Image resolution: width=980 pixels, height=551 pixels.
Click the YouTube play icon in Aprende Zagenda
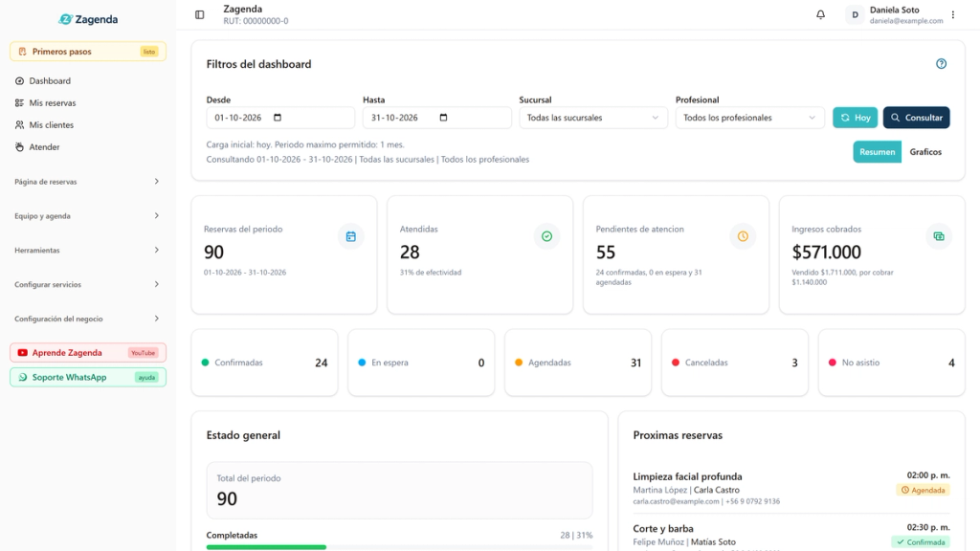[x=23, y=352]
